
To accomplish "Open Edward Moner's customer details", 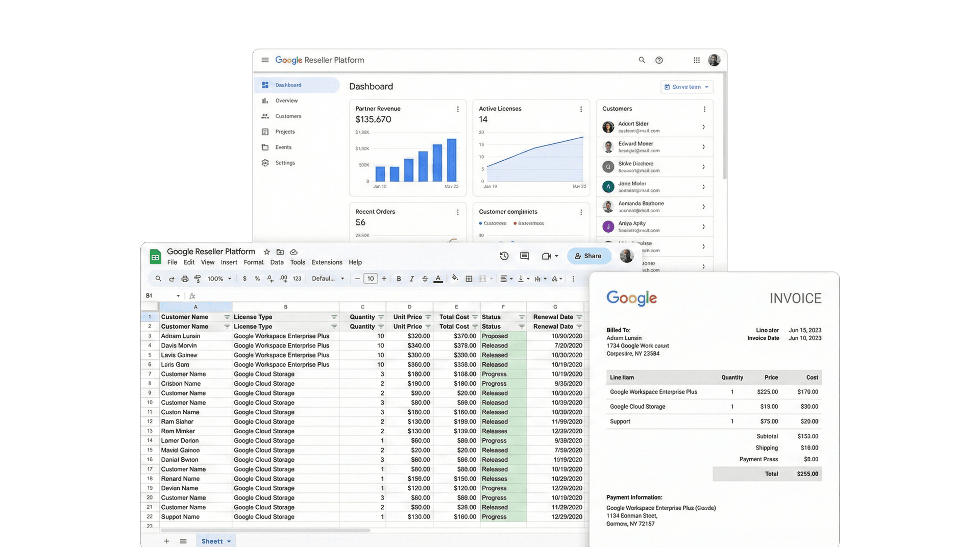I will pyautogui.click(x=654, y=147).
